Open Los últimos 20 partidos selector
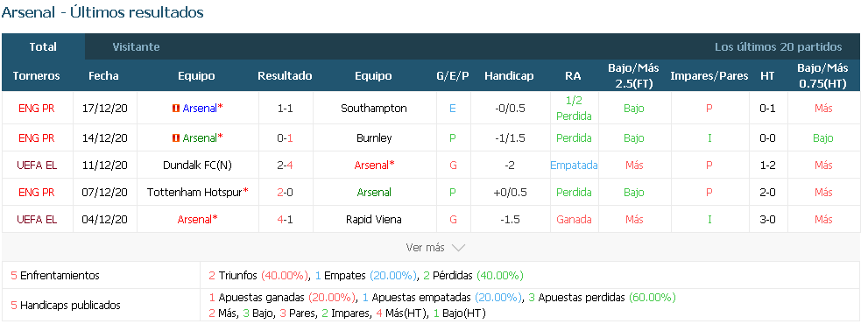The width and height of the screenshot is (868, 331). coord(779,47)
